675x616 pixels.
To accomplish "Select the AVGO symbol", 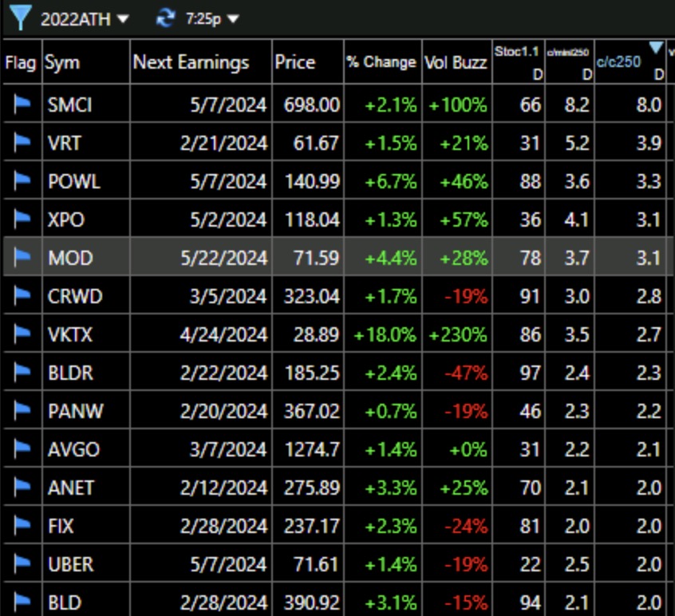I will (x=73, y=450).
